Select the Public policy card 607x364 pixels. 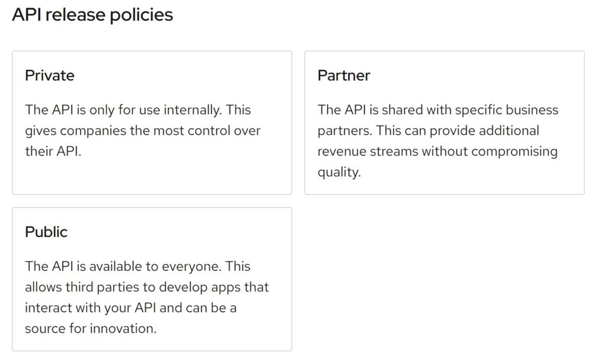[x=152, y=279]
